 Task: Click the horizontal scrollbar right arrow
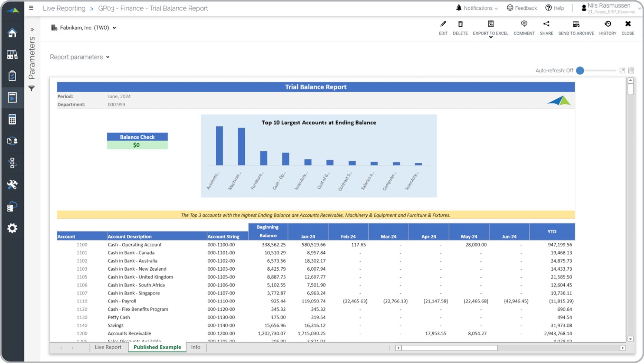click(x=622, y=348)
